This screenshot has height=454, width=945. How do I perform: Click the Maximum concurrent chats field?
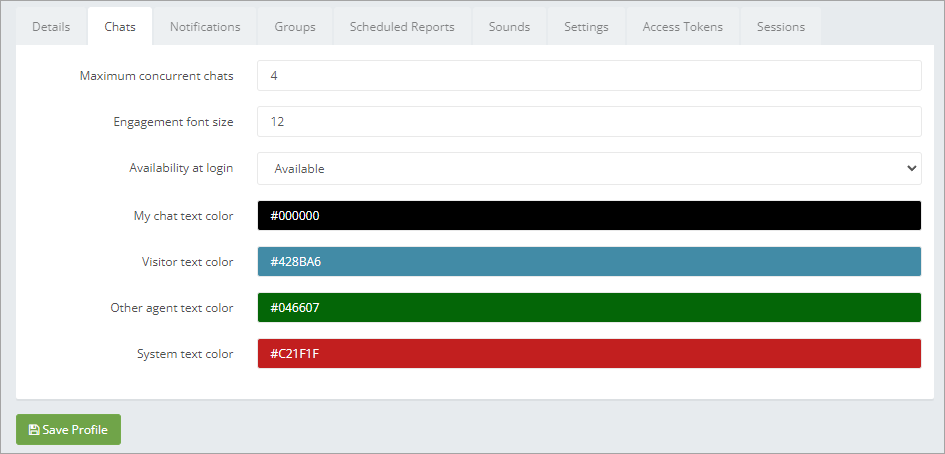[589, 76]
